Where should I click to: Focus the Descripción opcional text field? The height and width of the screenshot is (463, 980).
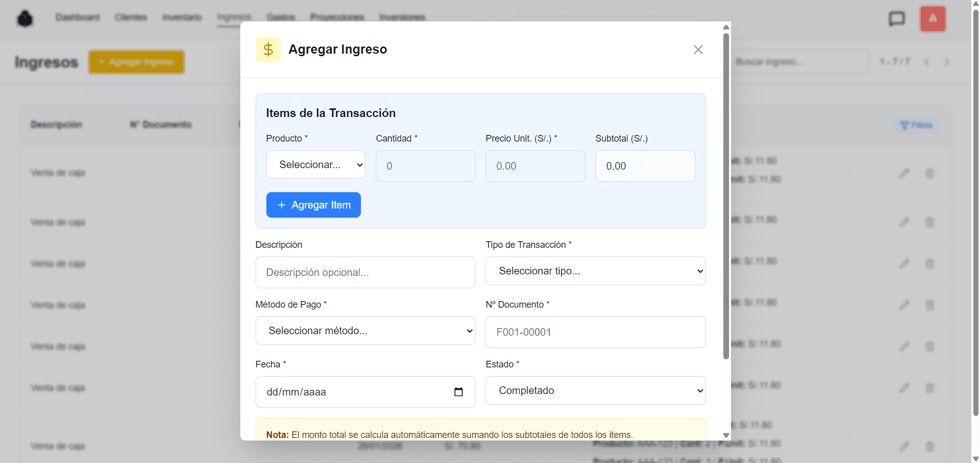point(366,272)
